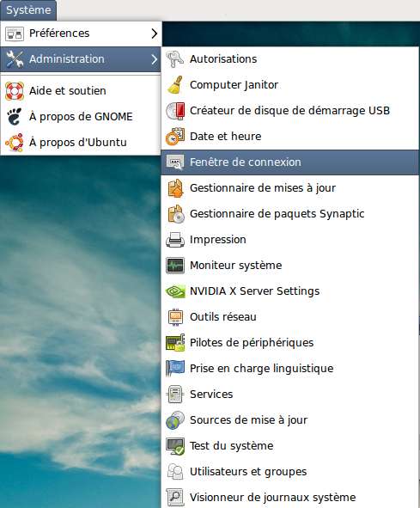
Task: Click the magnifier icon for Visionneur de journaux
Action: click(175, 498)
